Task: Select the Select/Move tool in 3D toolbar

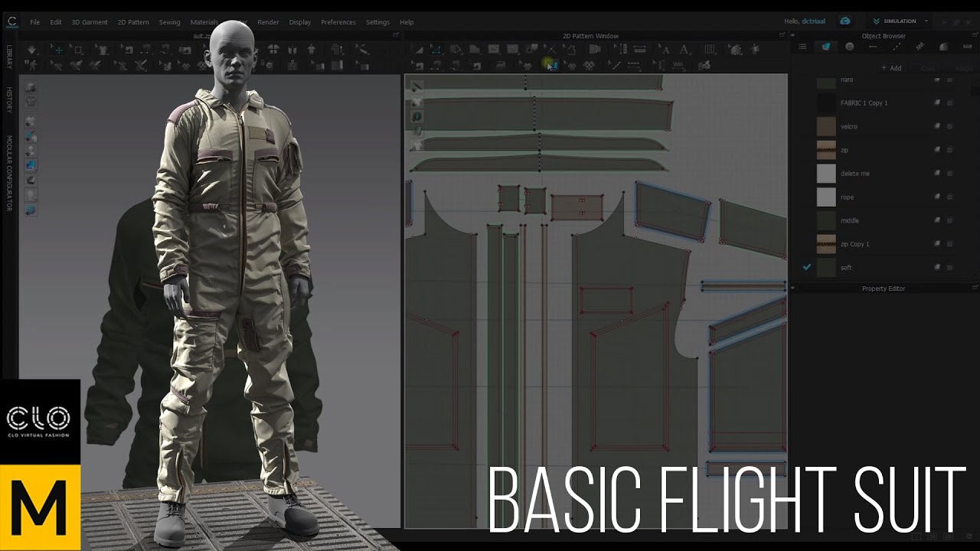Action: [58, 50]
